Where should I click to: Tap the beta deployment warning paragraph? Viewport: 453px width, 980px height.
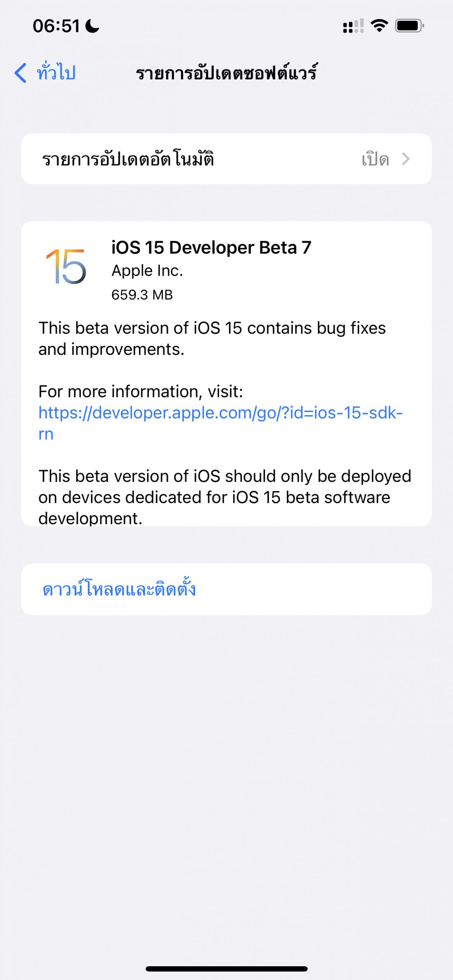click(x=225, y=497)
